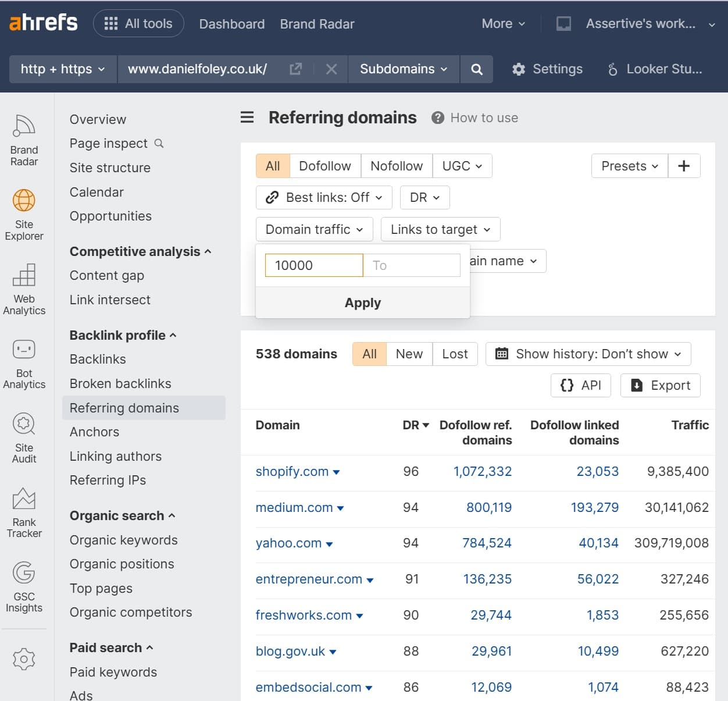Open shopify.com domain link
This screenshot has height=701, width=728.
coord(292,471)
